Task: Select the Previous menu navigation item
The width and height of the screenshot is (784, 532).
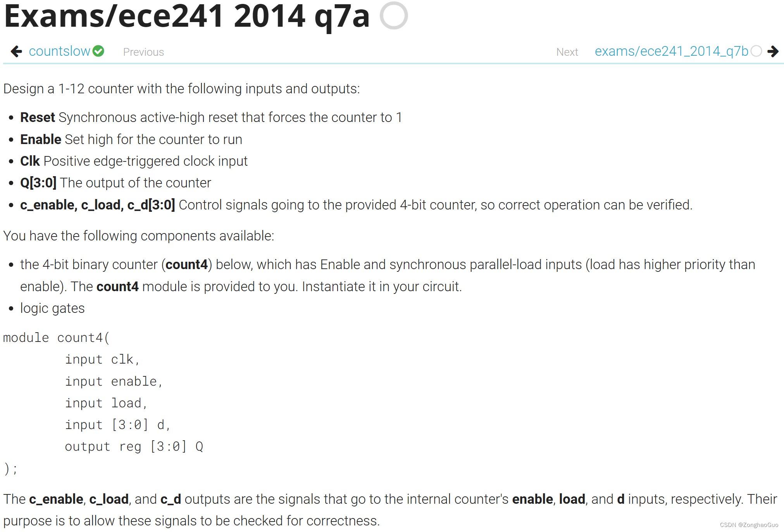Action: 143,51
